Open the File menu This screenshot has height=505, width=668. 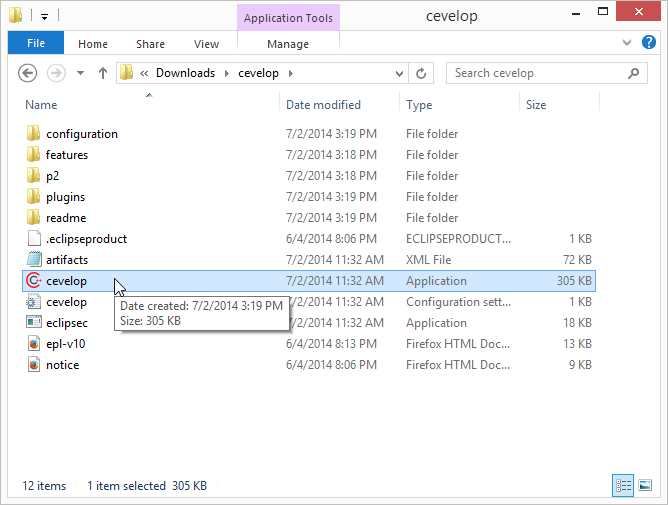pos(36,43)
